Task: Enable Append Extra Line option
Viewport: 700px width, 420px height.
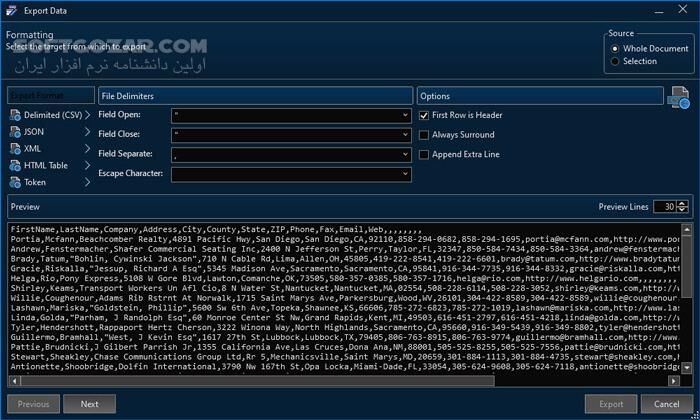Action: click(x=424, y=154)
